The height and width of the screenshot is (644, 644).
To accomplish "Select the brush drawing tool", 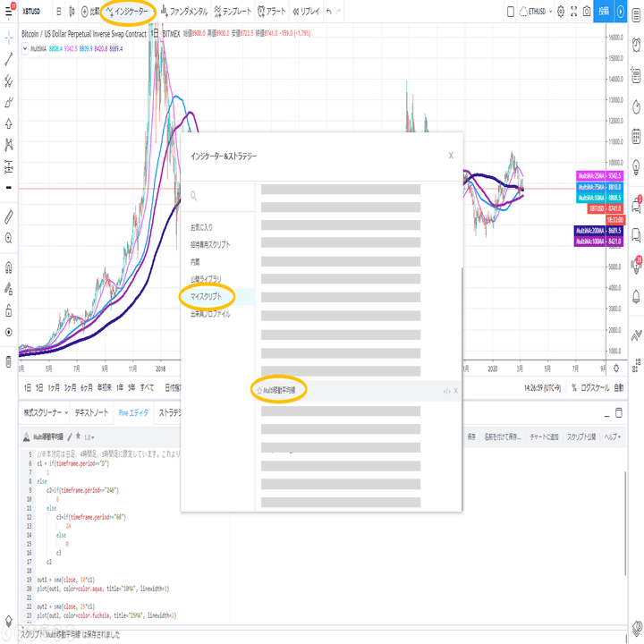I will 9,102.
